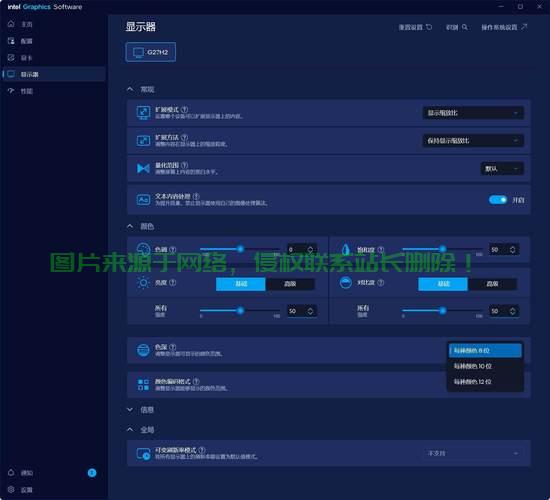Click the reset settings button at top

pyautogui.click(x=415, y=27)
